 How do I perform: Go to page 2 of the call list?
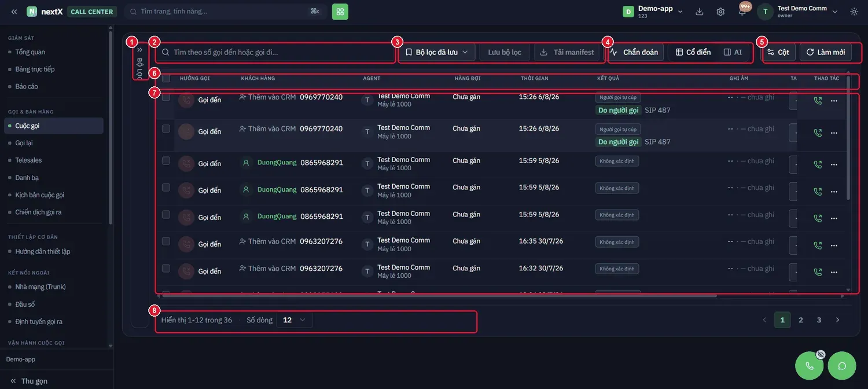tap(801, 320)
